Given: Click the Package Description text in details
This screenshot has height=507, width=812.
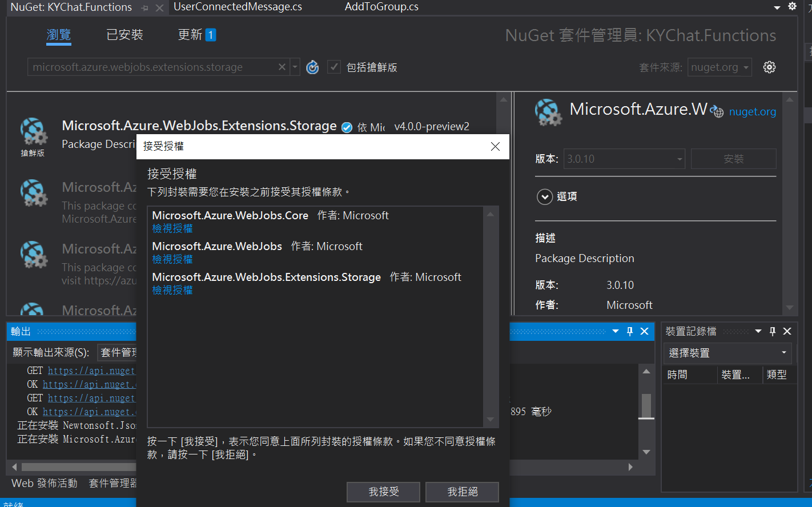Looking at the screenshot, I should coord(585,258).
